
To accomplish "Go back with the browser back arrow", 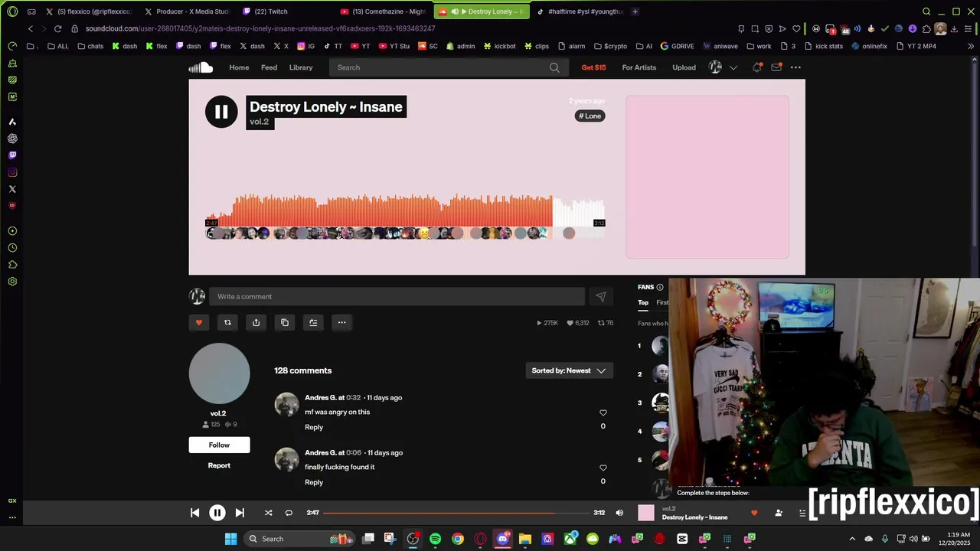I will point(30,28).
